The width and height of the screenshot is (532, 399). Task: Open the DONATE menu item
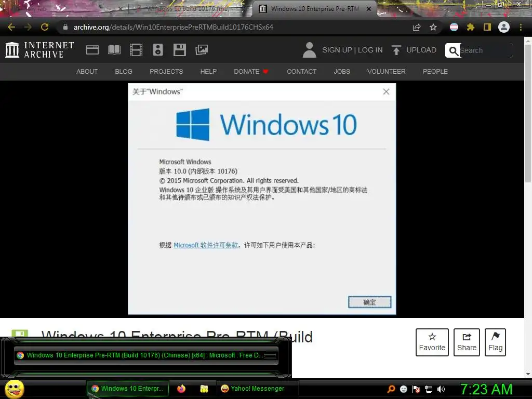(251, 72)
